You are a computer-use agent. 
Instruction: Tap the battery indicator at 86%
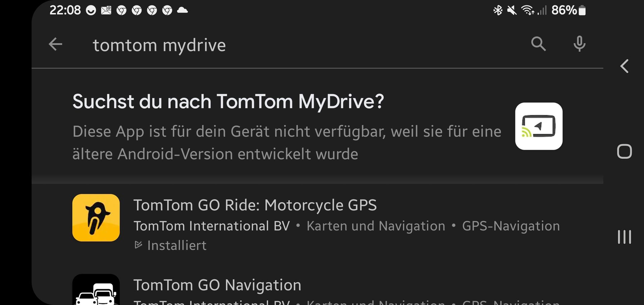click(582, 10)
